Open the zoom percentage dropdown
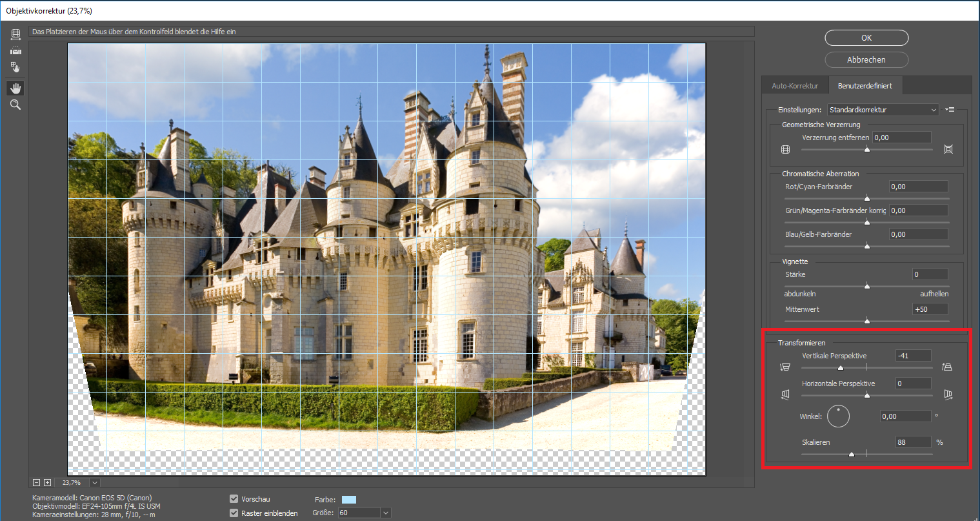 coord(95,482)
